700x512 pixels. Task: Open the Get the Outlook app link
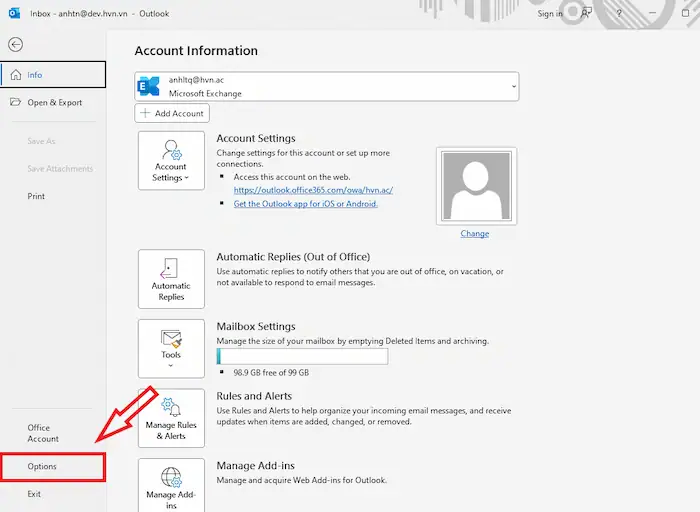[x=306, y=204]
